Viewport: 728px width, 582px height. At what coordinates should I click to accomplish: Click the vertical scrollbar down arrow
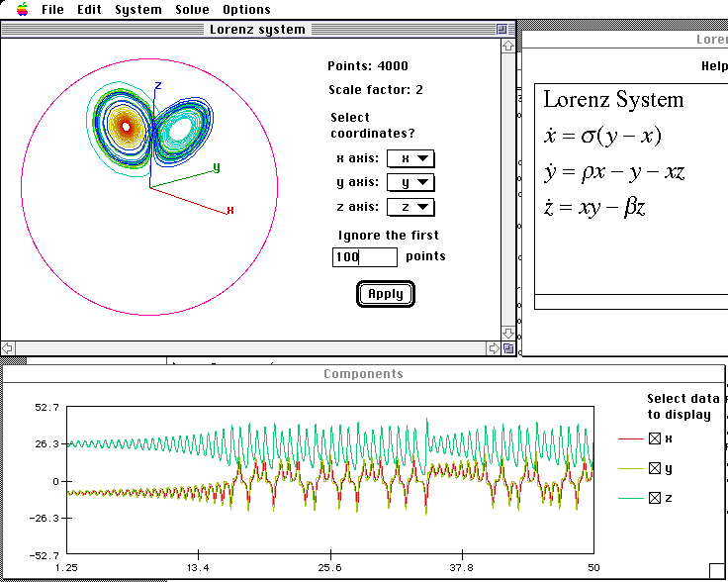508,333
